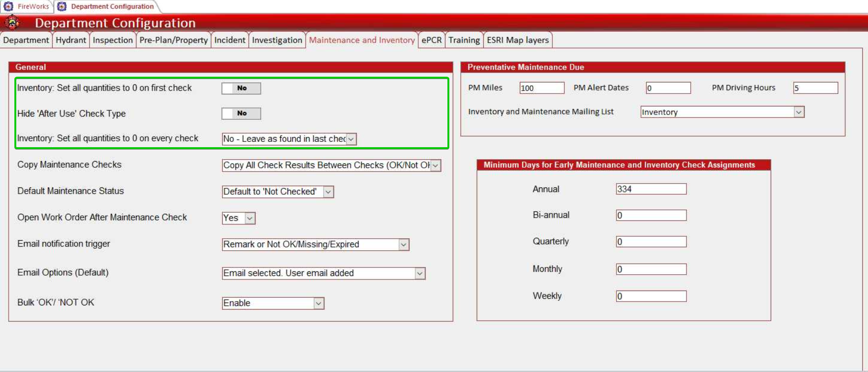Go to the Pre-Plan/Property tab
868x372 pixels.
[173, 40]
